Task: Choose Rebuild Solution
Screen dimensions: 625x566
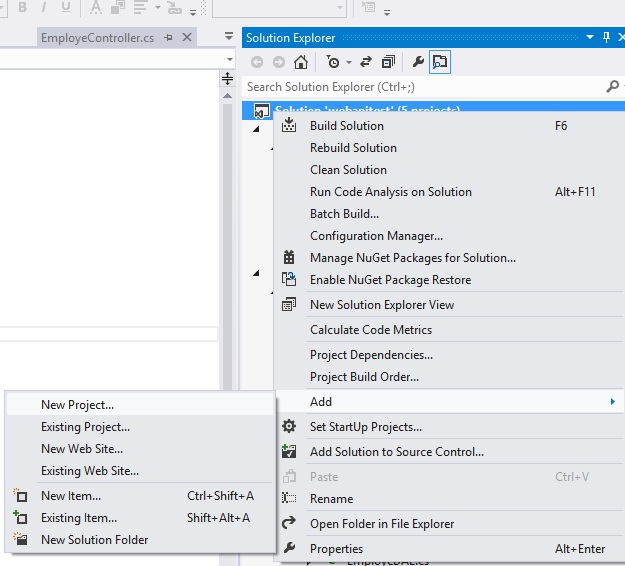Action: click(x=450, y=147)
